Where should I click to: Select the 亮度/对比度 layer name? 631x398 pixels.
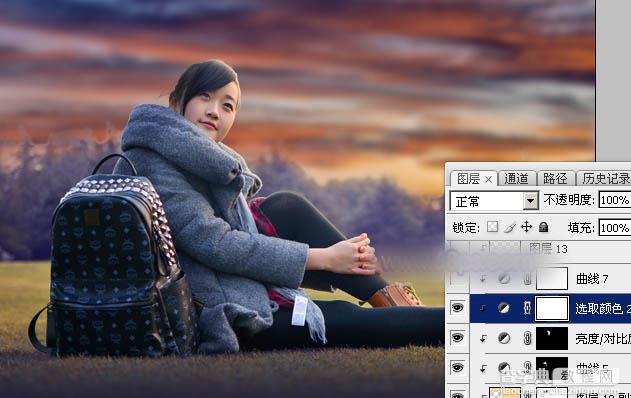[602, 338]
